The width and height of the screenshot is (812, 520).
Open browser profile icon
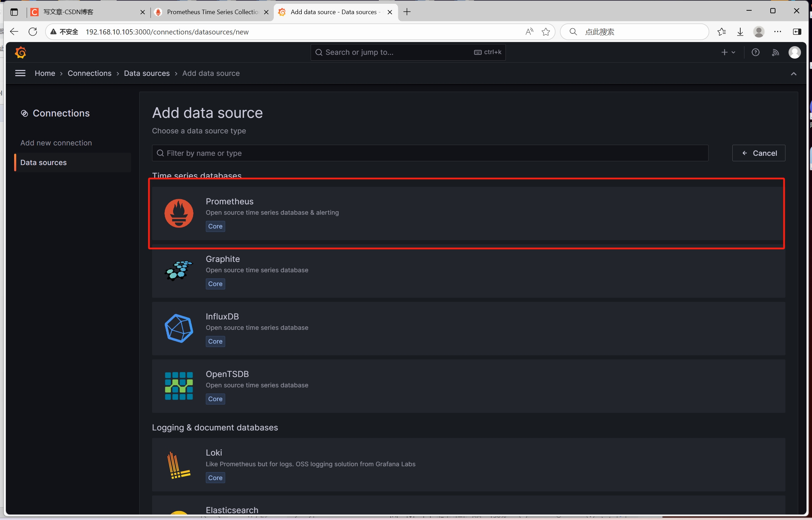pyautogui.click(x=759, y=32)
